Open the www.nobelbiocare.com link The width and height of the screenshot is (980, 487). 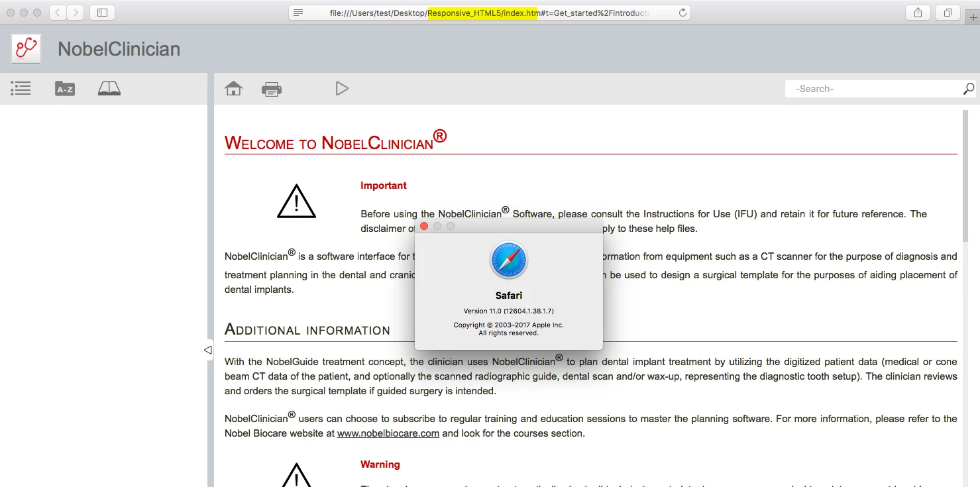388,433
